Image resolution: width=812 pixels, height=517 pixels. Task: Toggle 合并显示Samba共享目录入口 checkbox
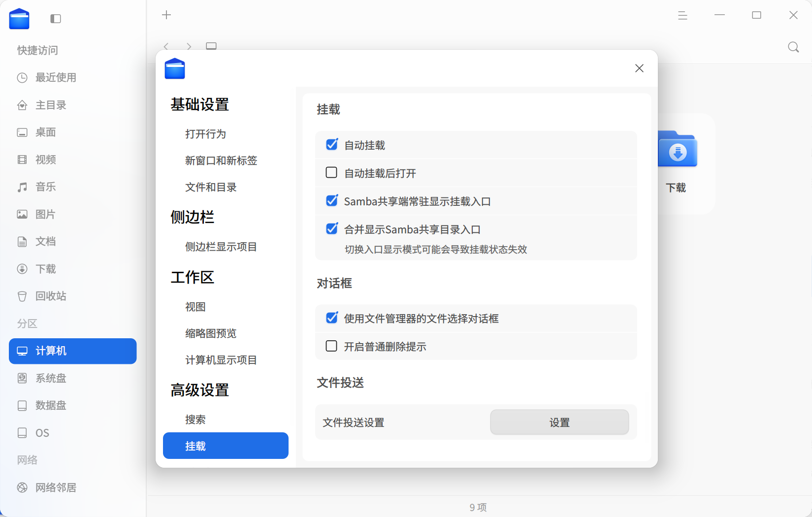332,228
